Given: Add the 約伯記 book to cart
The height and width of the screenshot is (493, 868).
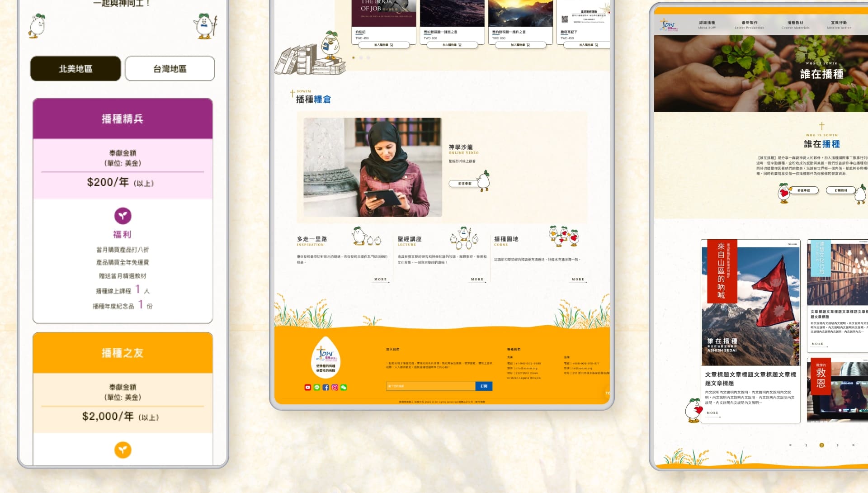Looking at the screenshot, I should [383, 45].
